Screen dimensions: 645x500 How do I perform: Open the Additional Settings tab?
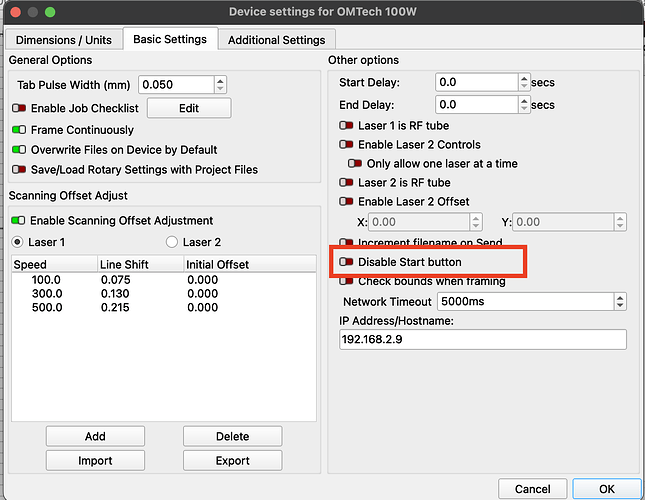tap(276, 40)
